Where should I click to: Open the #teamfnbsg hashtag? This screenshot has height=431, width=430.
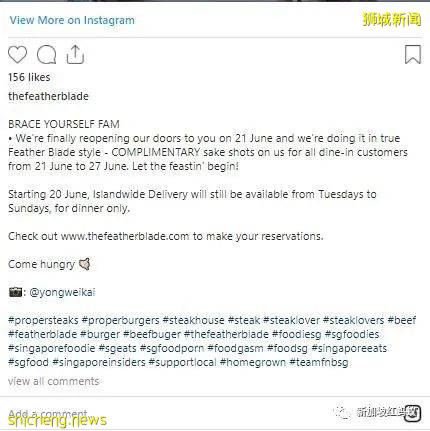point(319,362)
